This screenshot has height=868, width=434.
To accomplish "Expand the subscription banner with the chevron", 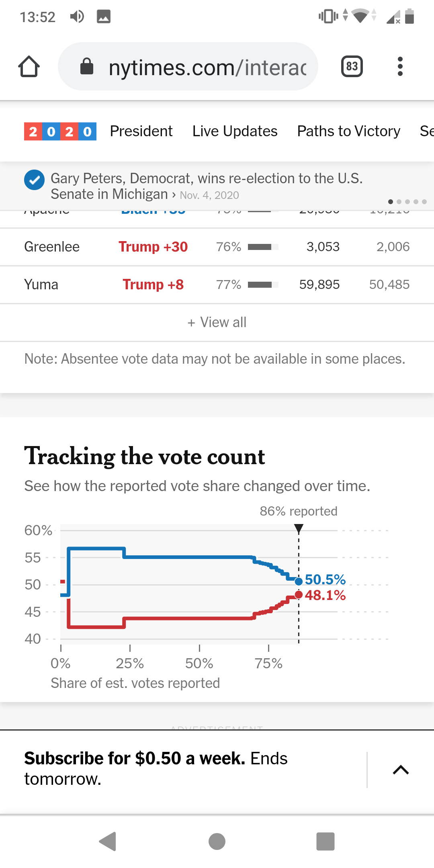I will (x=400, y=770).
